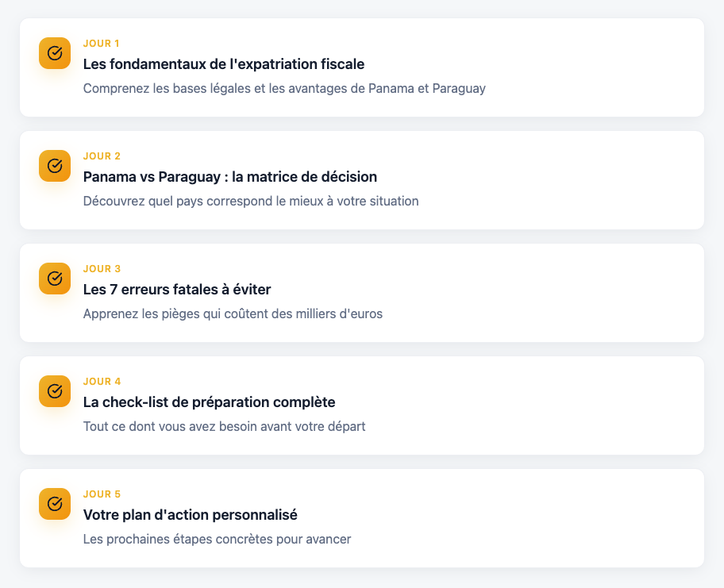724x588 pixels.
Task: Click the 'JOUR 2' orange label
Action: tap(102, 156)
